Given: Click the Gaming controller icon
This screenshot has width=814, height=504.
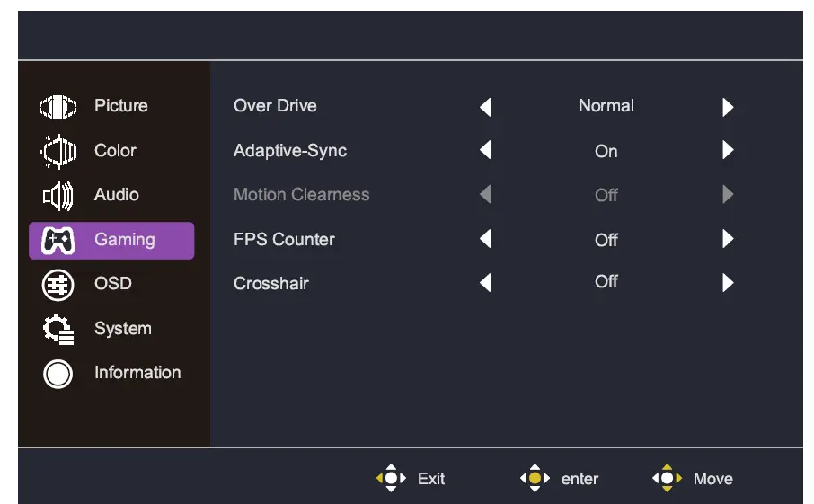Looking at the screenshot, I should pos(58,241).
